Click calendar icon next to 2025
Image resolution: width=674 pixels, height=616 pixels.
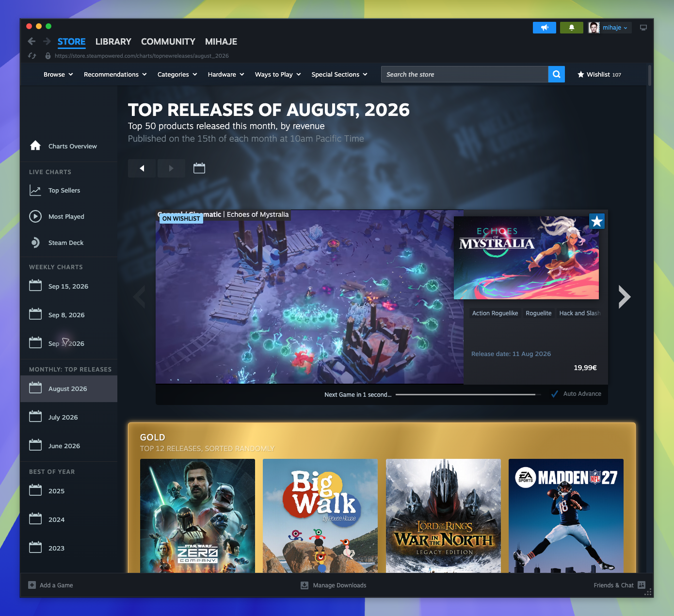pos(35,490)
